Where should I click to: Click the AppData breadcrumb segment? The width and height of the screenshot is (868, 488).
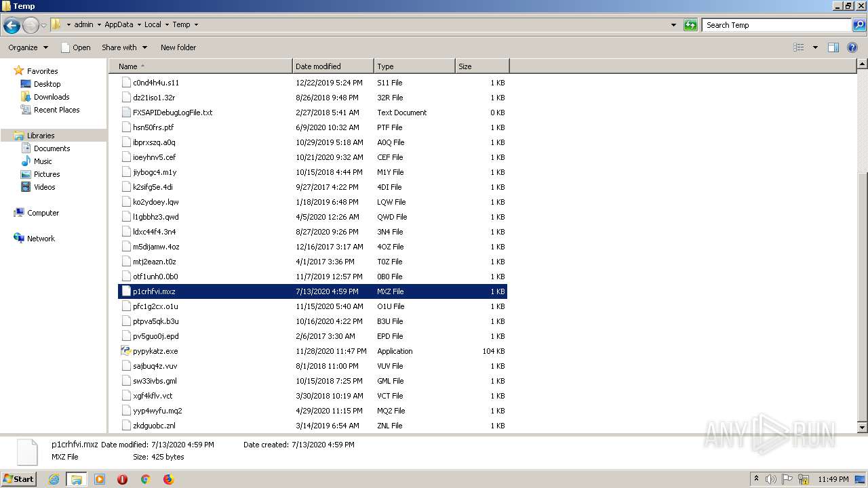(119, 24)
